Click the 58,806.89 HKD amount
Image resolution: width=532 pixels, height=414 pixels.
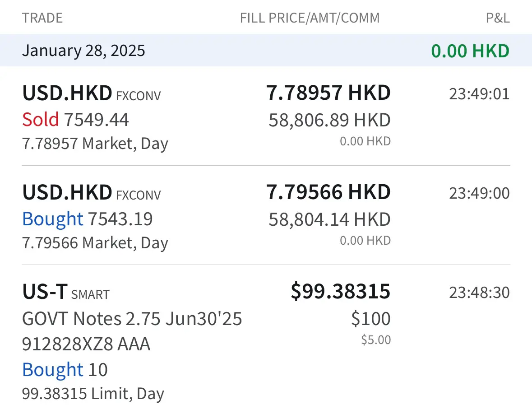coord(329,120)
